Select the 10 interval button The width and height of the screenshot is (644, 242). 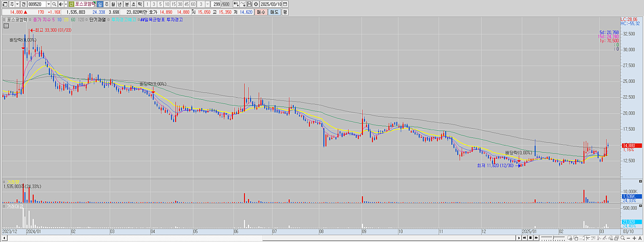point(167,4)
